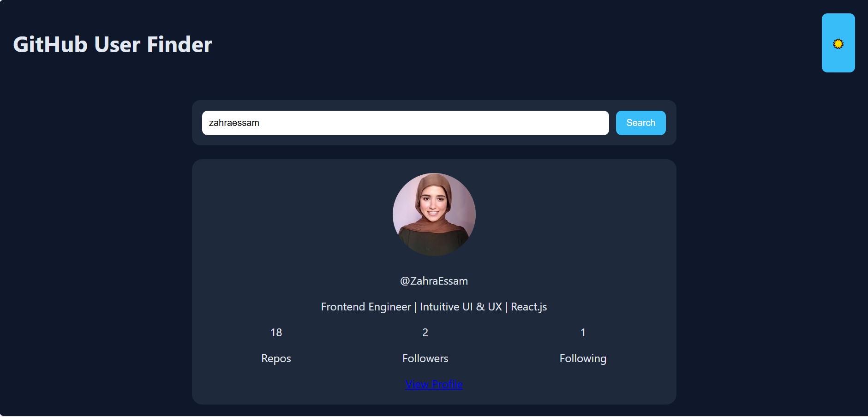
Task: Click the Repos label
Action: click(276, 358)
